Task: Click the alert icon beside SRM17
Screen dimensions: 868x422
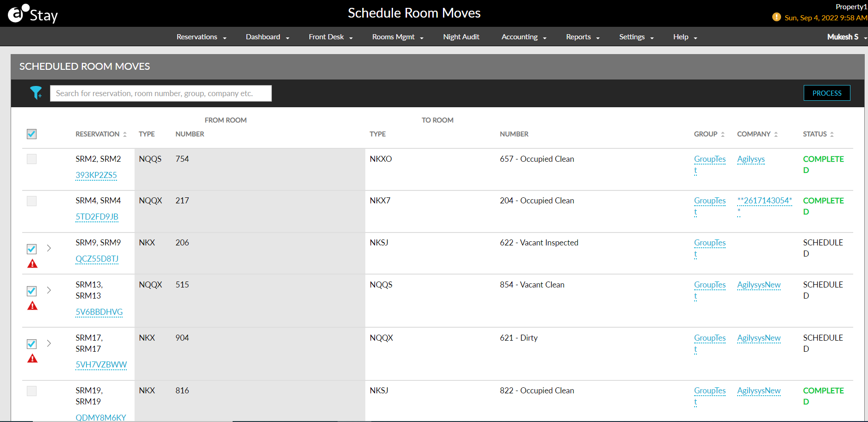Action: 31,358
